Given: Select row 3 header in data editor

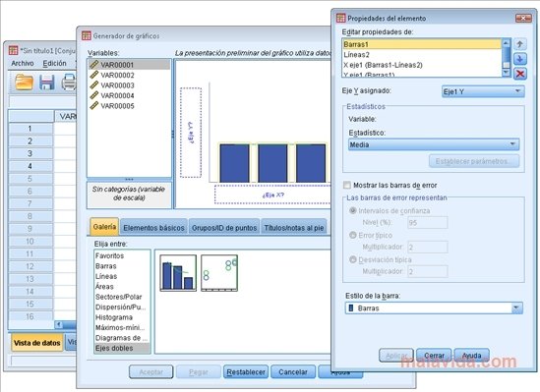Looking at the screenshot, I should [30, 153].
